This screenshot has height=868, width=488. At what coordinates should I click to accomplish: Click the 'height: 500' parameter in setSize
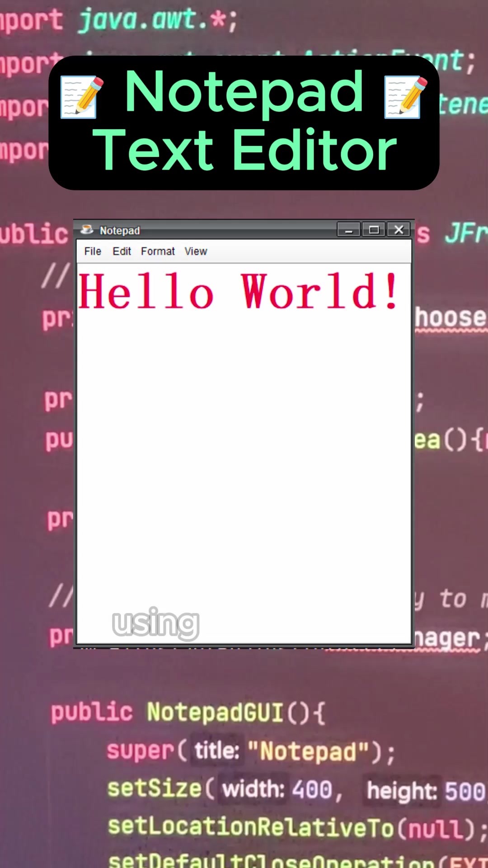coord(426,791)
